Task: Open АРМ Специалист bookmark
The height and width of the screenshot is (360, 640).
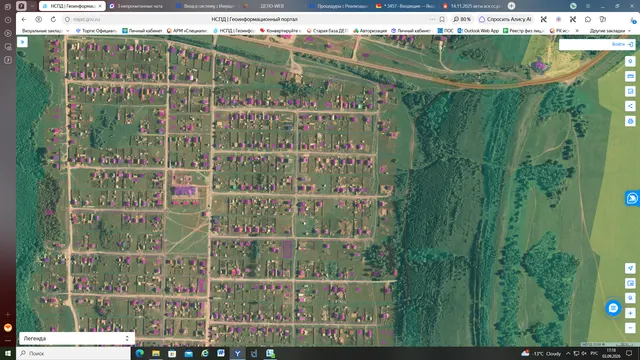Action: (x=187, y=31)
